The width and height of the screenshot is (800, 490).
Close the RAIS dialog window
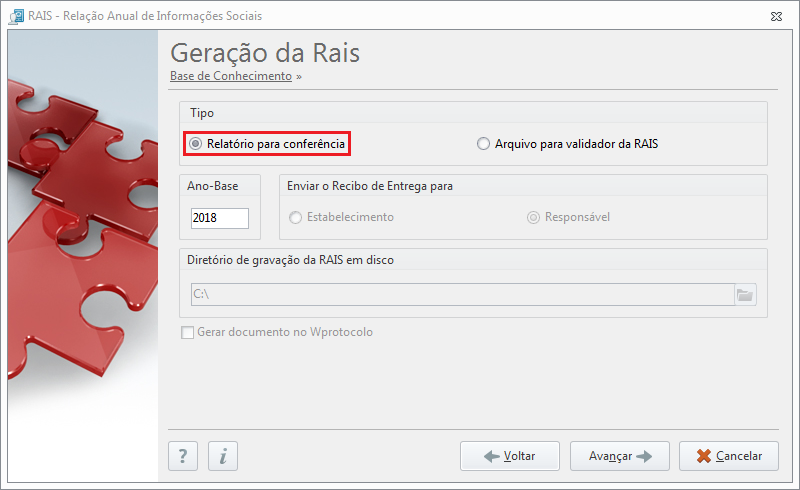[776, 16]
